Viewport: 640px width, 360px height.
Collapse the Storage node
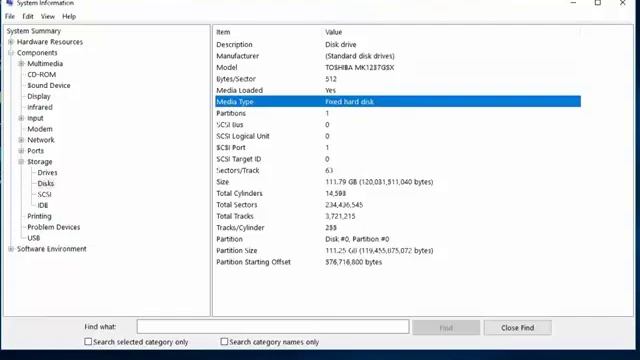[x=21, y=162]
